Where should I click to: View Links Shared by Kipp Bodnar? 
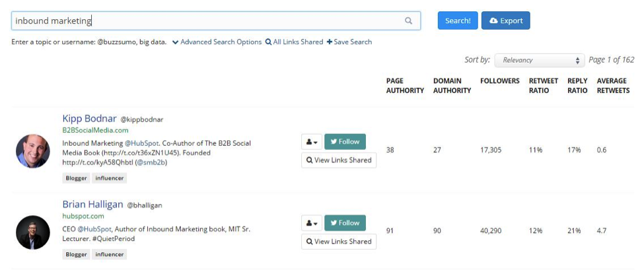(x=339, y=160)
